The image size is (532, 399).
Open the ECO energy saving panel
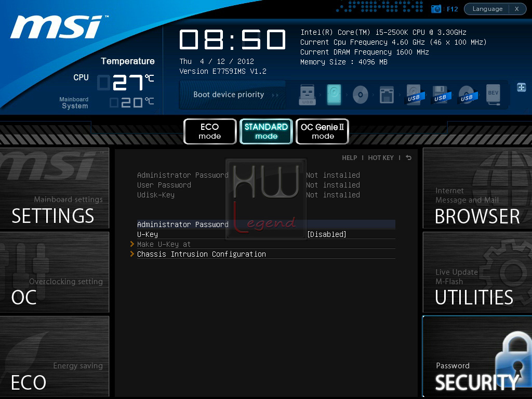54,356
